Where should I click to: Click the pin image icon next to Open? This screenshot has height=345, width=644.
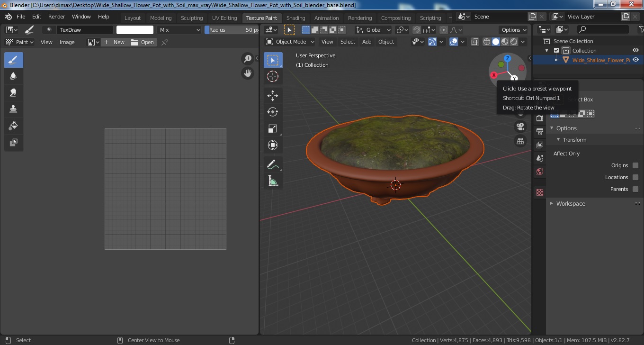pos(165,42)
